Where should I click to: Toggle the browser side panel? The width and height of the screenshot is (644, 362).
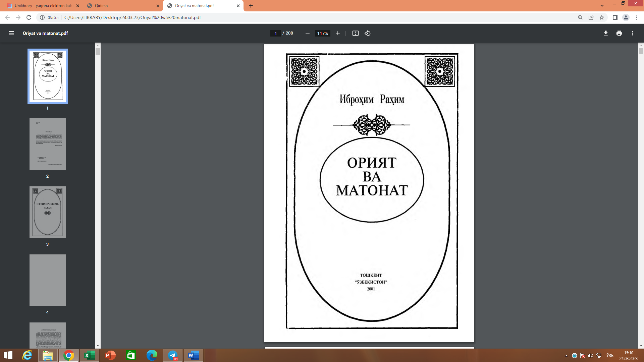pyautogui.click(x=615, y=17)
